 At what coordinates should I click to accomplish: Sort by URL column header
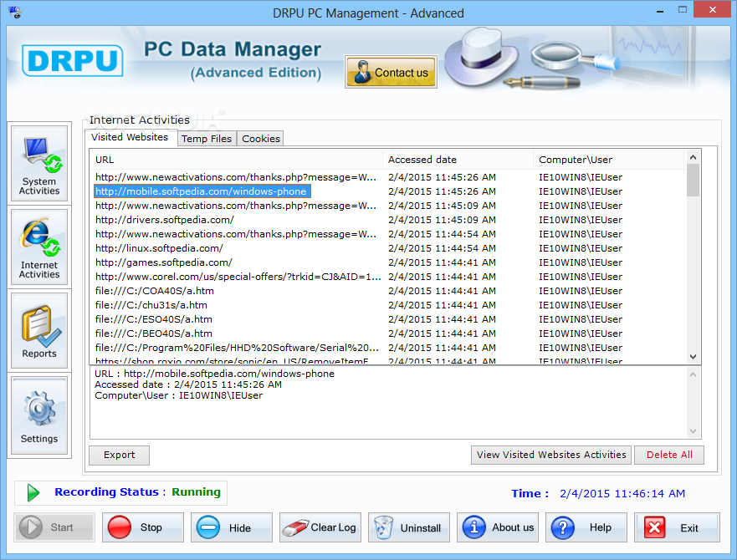tap(236, 160)
